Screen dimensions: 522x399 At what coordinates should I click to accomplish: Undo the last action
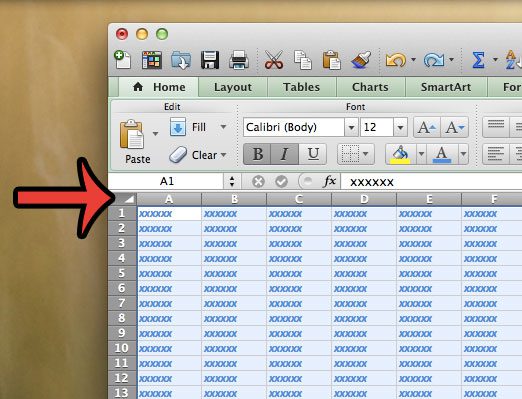click(396, 60)
